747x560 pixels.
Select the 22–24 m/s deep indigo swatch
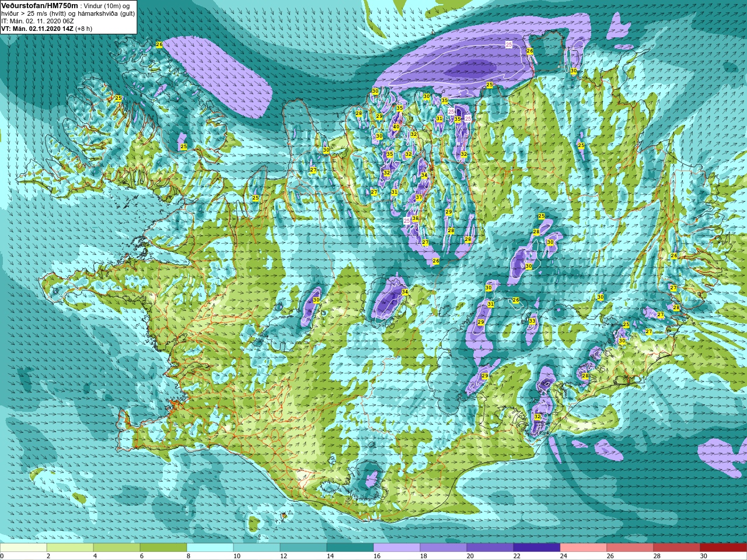pos(537,548)
